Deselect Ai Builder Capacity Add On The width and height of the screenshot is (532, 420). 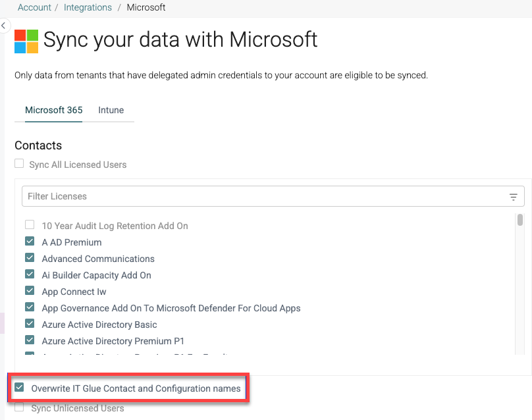30,275
